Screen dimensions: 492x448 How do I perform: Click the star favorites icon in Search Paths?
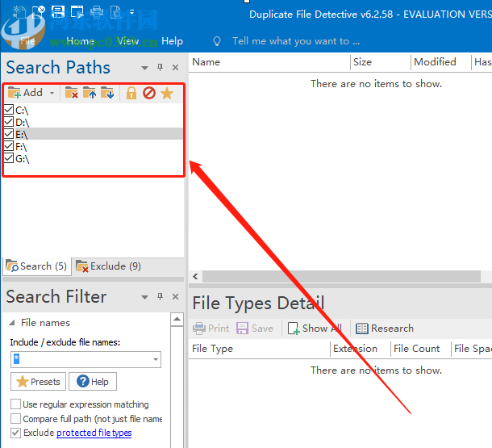click(x=167, y=93)
